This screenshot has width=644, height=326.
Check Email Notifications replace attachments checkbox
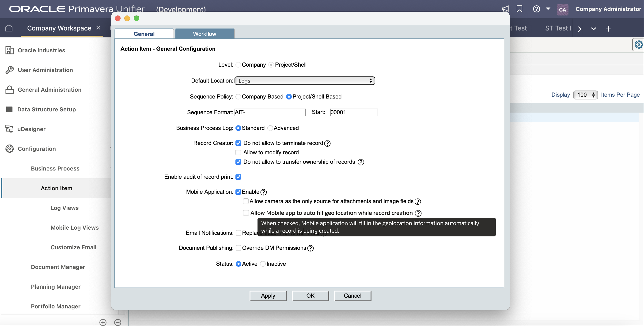pos(239,233)
